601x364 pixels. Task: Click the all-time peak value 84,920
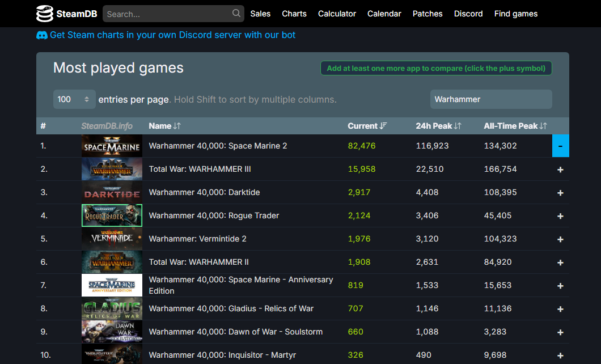497,262
